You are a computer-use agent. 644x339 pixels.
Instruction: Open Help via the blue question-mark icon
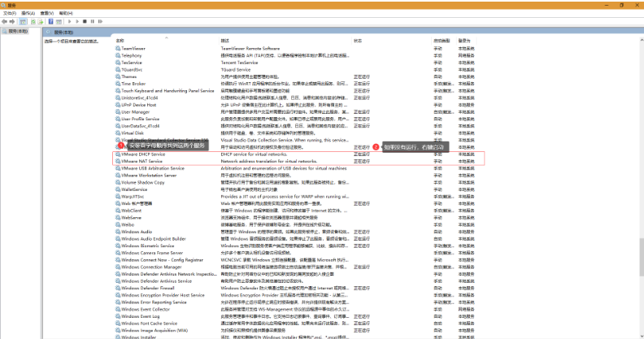51,21
